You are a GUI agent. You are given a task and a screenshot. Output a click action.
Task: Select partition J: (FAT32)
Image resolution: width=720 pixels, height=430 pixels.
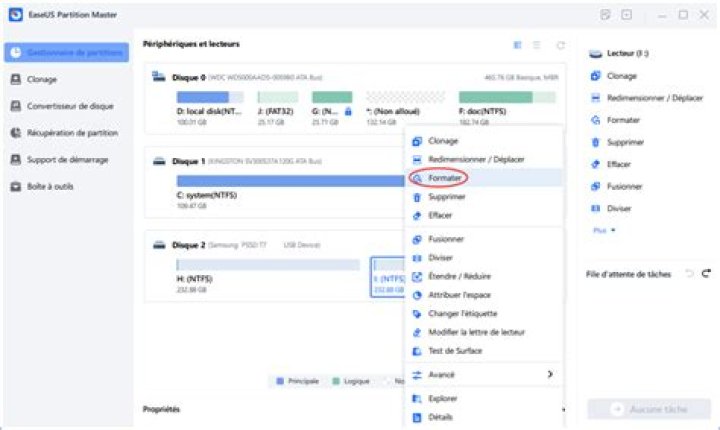coord(278,108)
